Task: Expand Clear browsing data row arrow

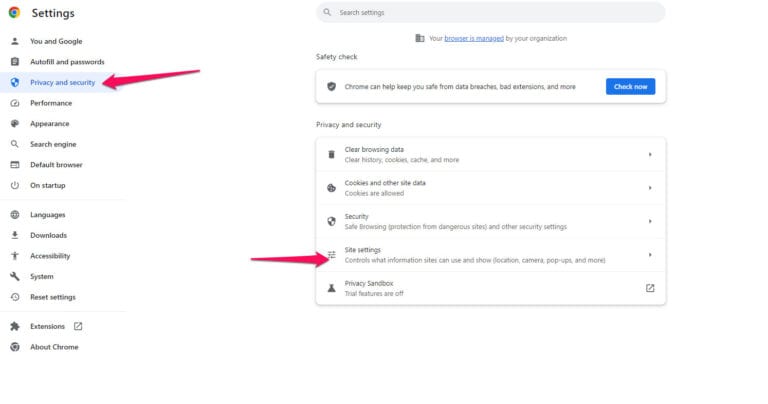Action: [650, 154]
